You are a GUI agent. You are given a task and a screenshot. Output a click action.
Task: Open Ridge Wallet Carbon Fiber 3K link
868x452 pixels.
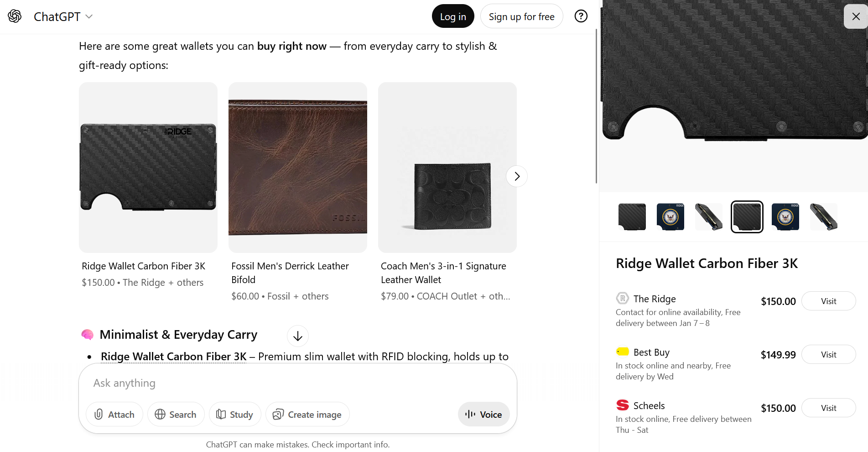[x=173, y=357]
